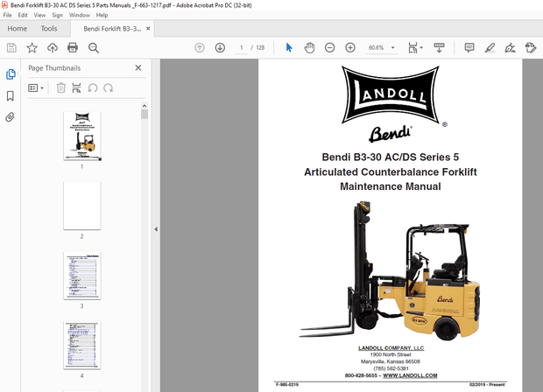Open the View menu
This screenshot has width=543, height=392.
(39, 15)
